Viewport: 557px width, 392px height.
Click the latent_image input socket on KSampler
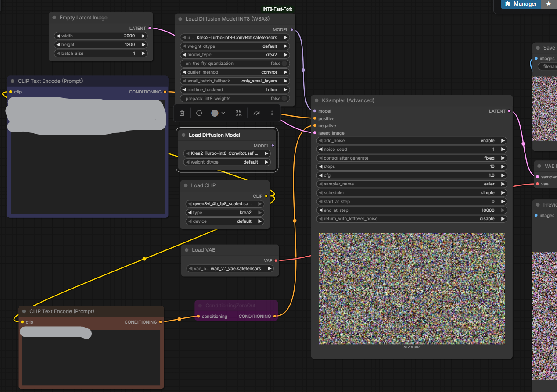[x=315, y=133]
